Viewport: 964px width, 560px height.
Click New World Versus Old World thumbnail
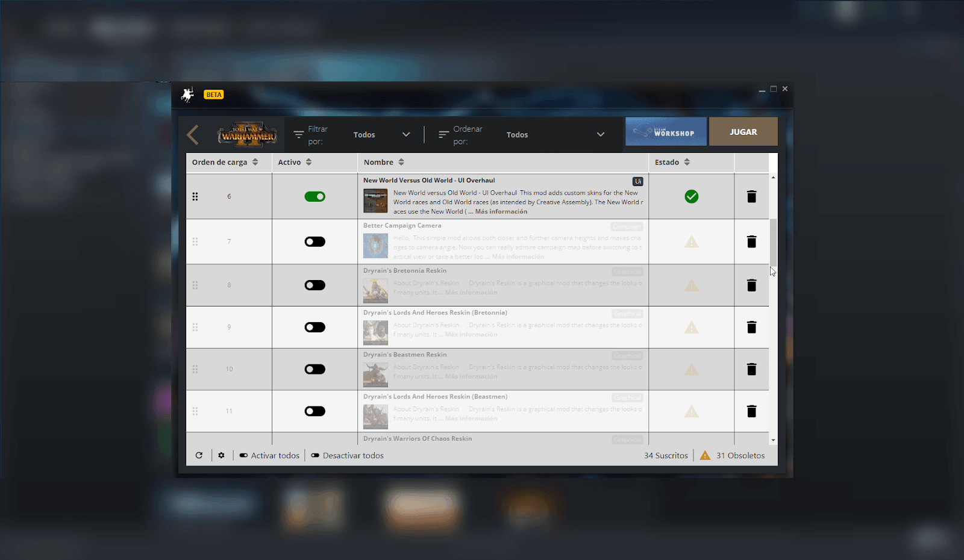(x=375, y=201)
